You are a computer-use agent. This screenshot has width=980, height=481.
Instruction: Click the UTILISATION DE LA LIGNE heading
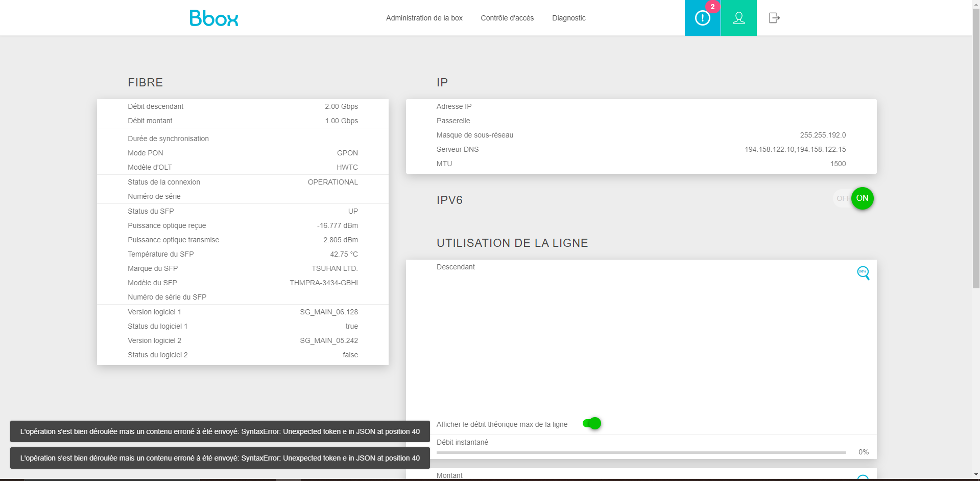pos(512,243)
